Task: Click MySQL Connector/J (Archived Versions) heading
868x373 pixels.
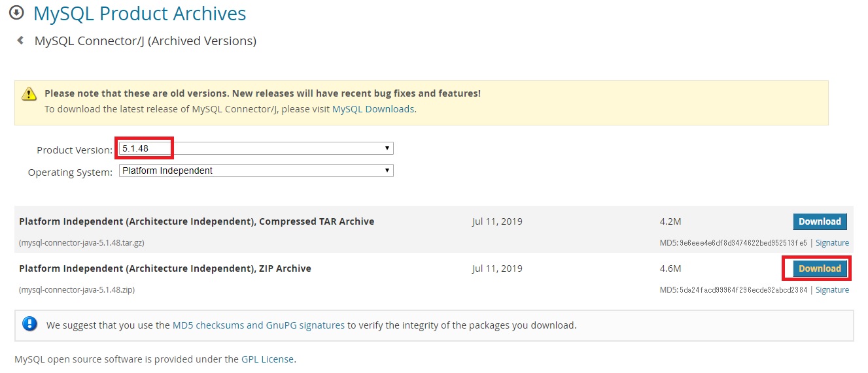Action: pos(145,41)
